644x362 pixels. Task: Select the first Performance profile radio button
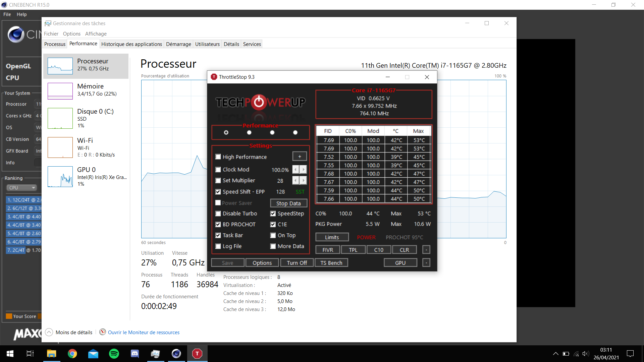pyautogui.click(x=226, y=132)
